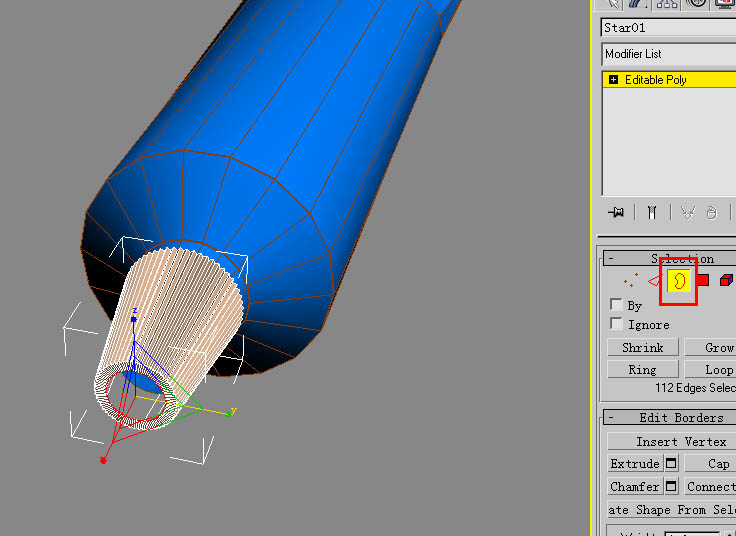The width and height of the screenshot is (736, 536).
Task: Click the Pin Stack icon
Action: (616, 212)
